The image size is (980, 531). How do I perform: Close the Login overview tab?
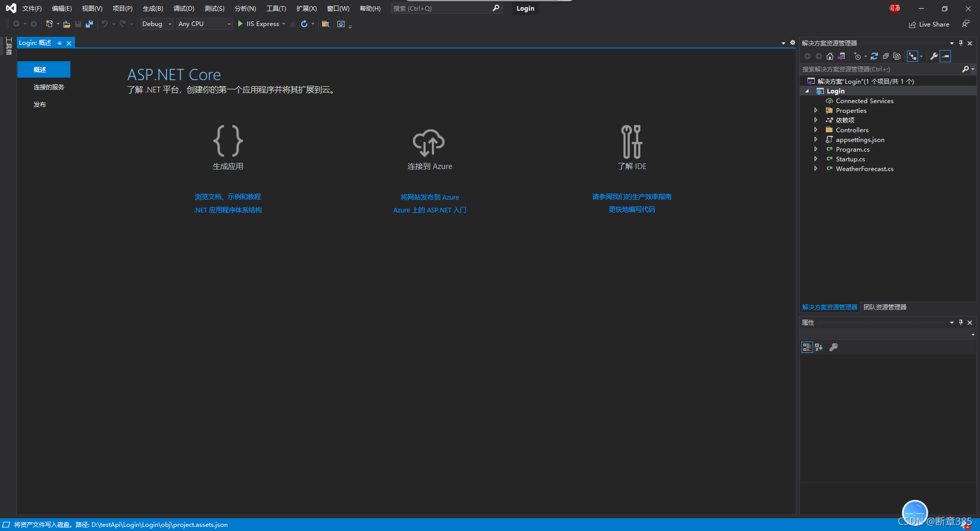click(x=69, y=43)
